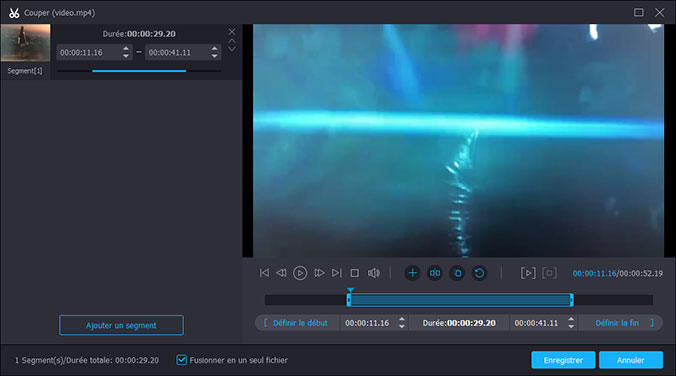Increase bottom bar end time value
Screen dimensions: 676x376
(571, 320)
